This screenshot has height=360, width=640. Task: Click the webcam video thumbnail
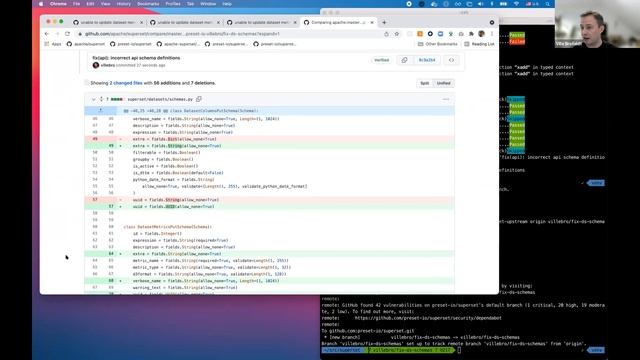tap(597, 24)
